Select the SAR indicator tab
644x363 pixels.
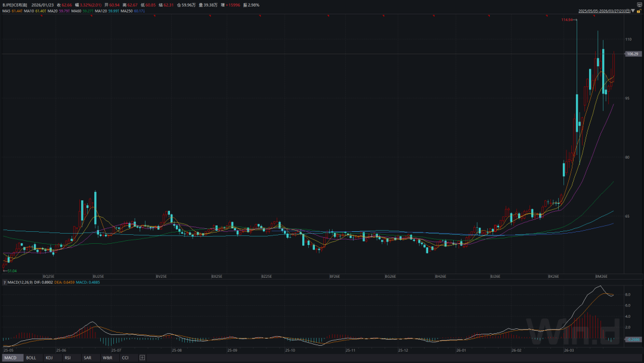(87, 358)
